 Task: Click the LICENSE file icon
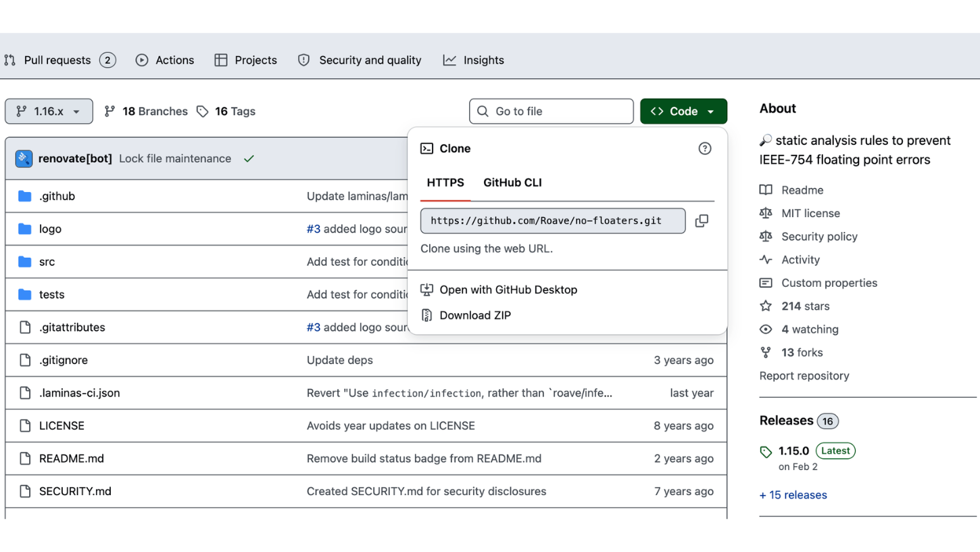25,426
